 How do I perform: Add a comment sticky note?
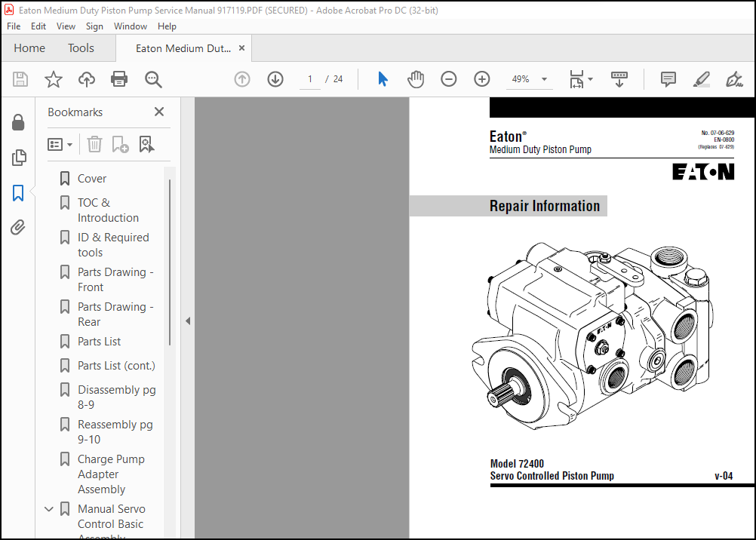point(668,79)
